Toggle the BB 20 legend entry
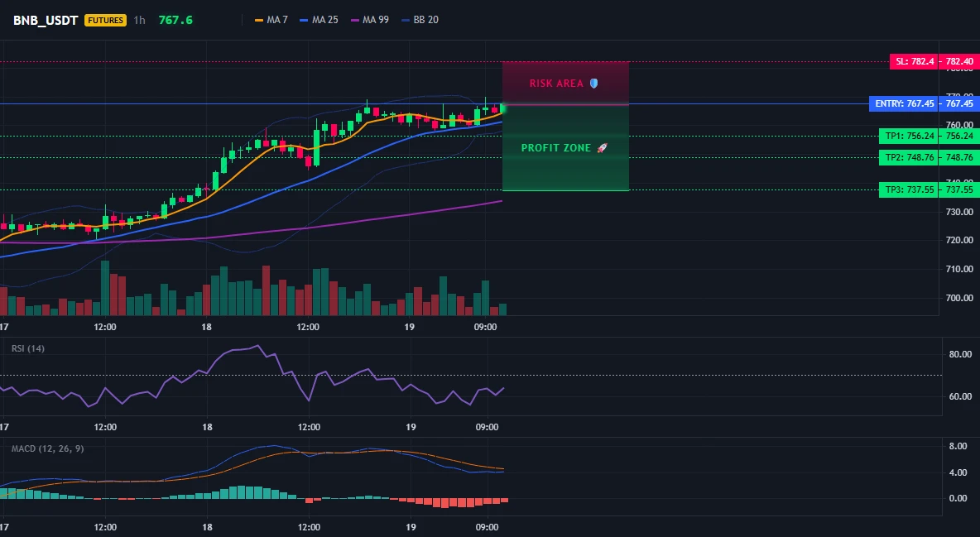This screenshot has height=537, width=980. point(420,20)
